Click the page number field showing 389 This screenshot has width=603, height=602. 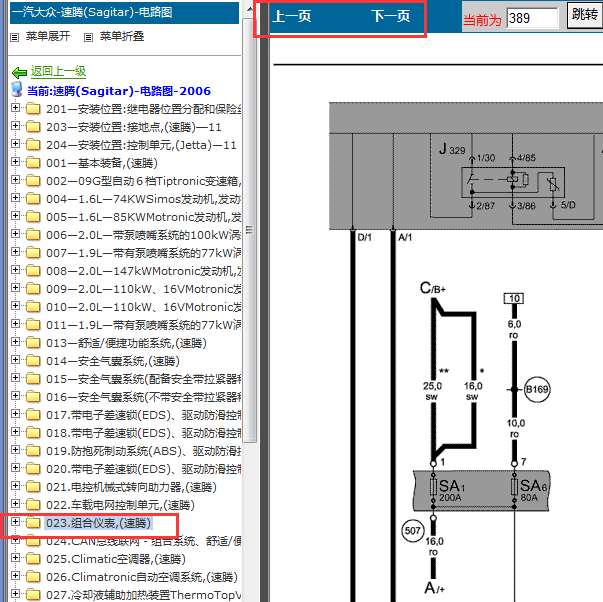(533, 18)
